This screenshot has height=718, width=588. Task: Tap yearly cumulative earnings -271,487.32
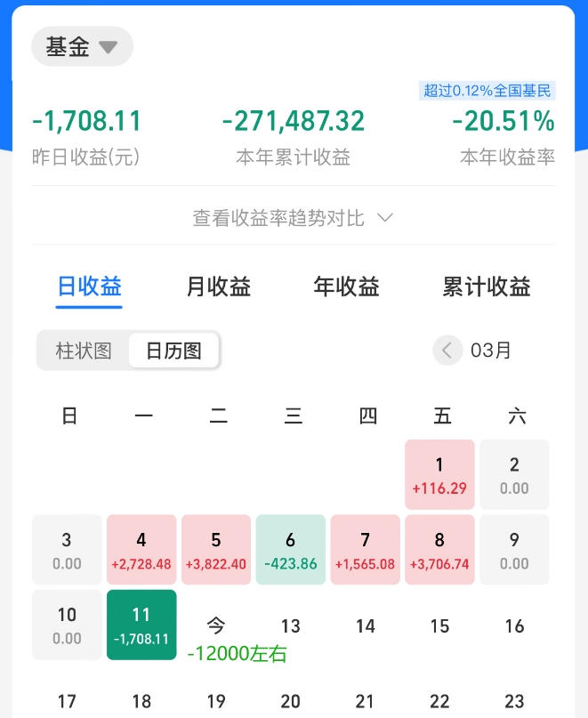[x=293, y=121]
